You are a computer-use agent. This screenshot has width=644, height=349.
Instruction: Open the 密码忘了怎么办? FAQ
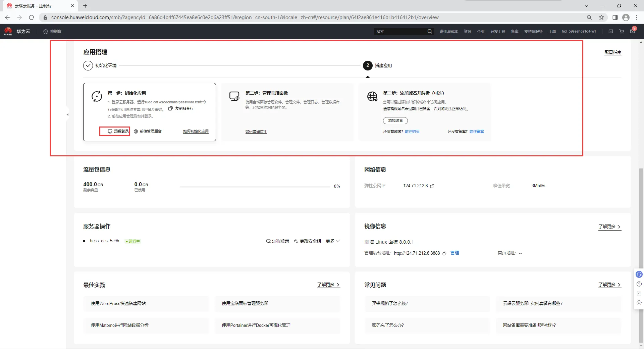[x=427, y=326]
